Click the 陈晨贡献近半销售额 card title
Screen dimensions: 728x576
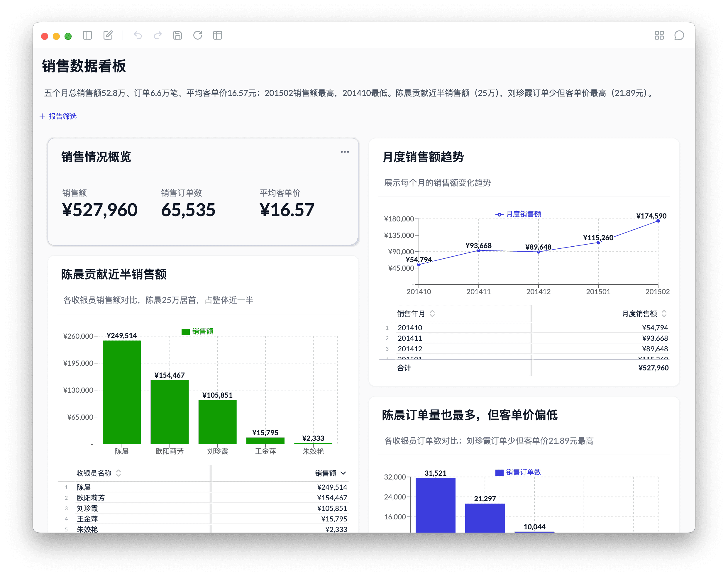[114, 275]
